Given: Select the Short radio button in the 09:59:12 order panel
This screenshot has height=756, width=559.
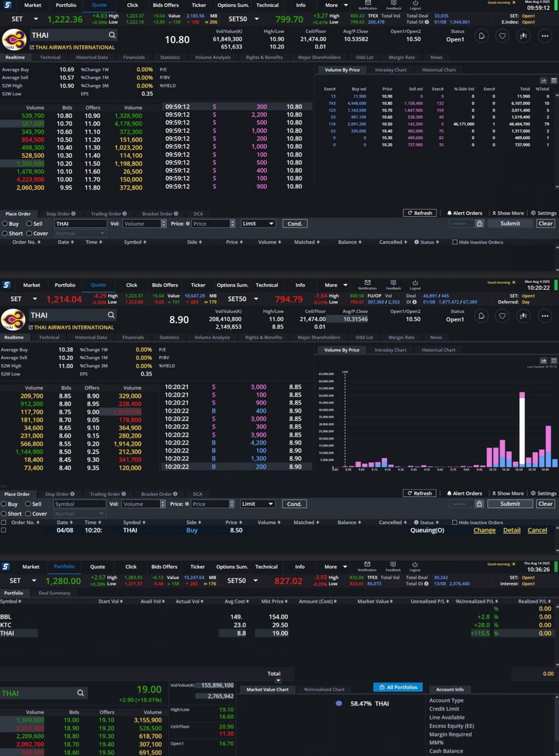Looking at the screenshot, I should 5,233.
